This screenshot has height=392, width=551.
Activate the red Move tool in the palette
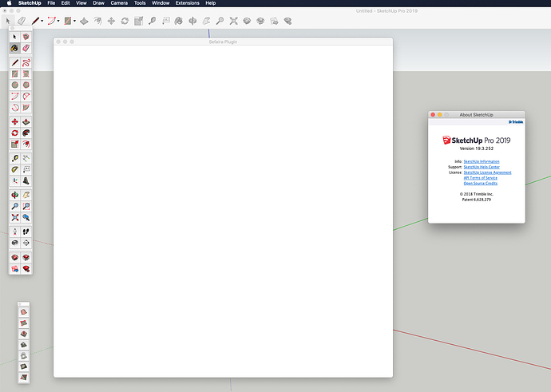[x=14, y=122]
